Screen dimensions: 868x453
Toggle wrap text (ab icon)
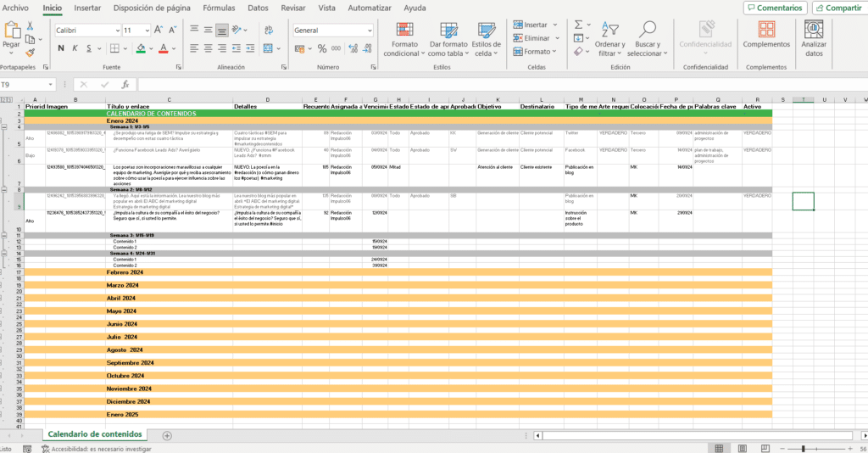[269, 30]
